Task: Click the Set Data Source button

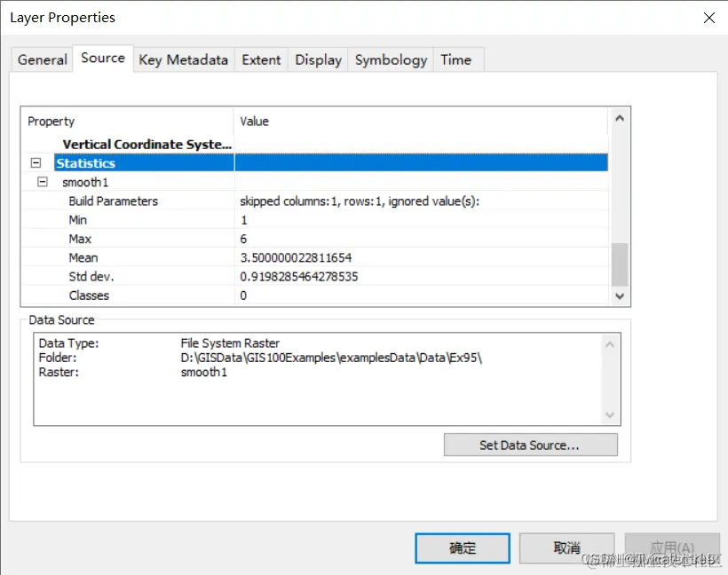Action: [x=530, y=445]
